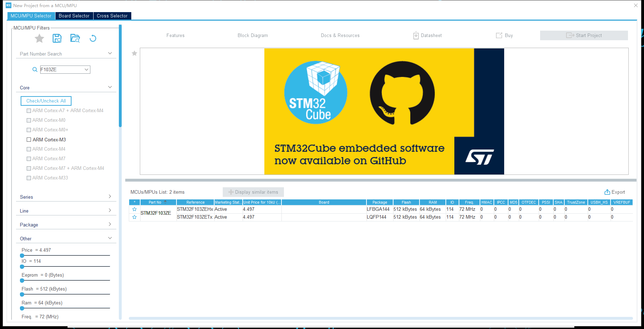Viewport: 644px width, 329px height.
Task: Toggle ARM Cortex-M0 checkbox
Action: (x=29, y=120)
